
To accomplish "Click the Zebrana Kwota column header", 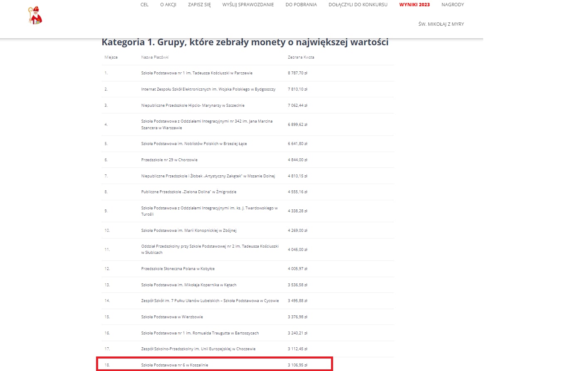I will 301,57.
